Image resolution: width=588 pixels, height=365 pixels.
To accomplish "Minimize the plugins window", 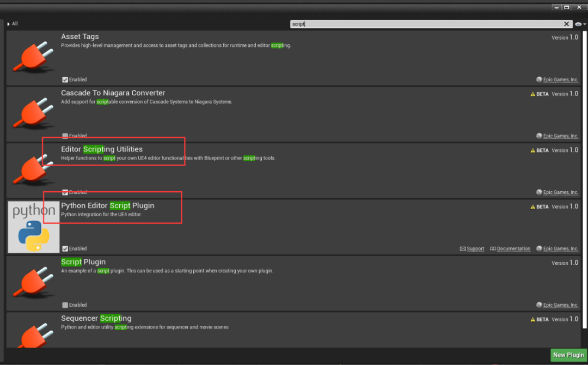I will 556,7.
